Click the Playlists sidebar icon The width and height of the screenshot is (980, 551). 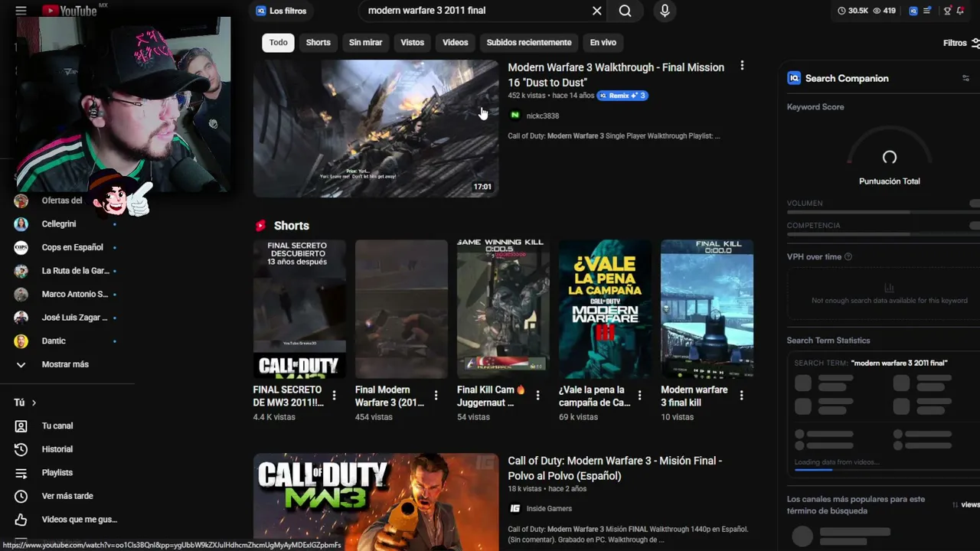[x=21, y=473]
